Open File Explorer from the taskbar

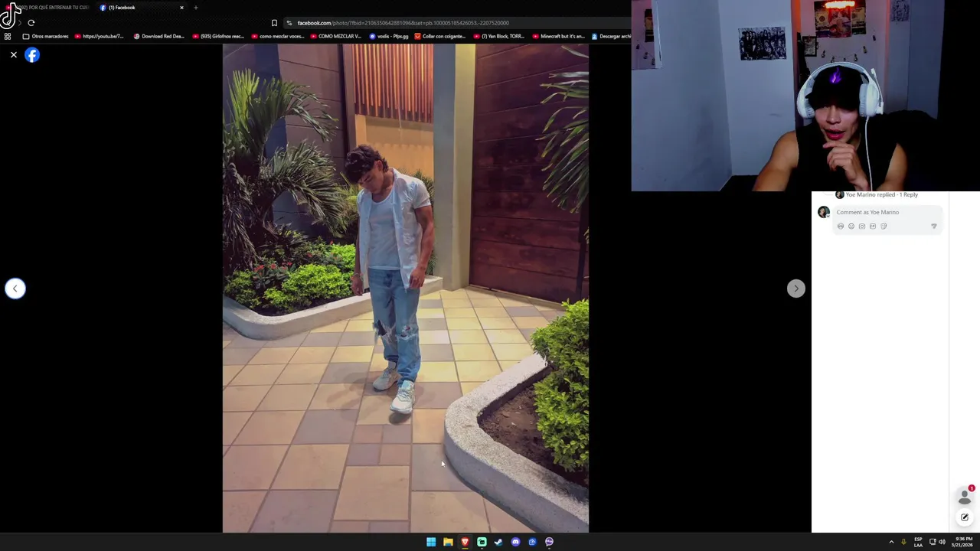[448, 542]
